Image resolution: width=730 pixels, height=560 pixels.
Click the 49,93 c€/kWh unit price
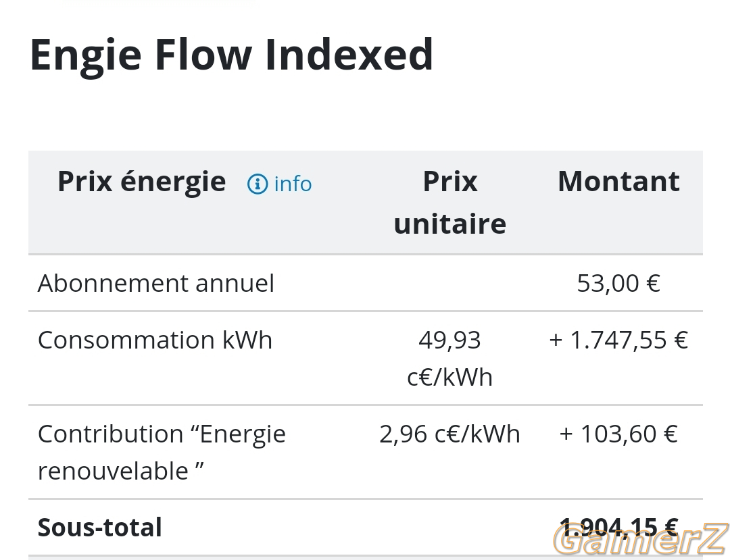point(449,359)
